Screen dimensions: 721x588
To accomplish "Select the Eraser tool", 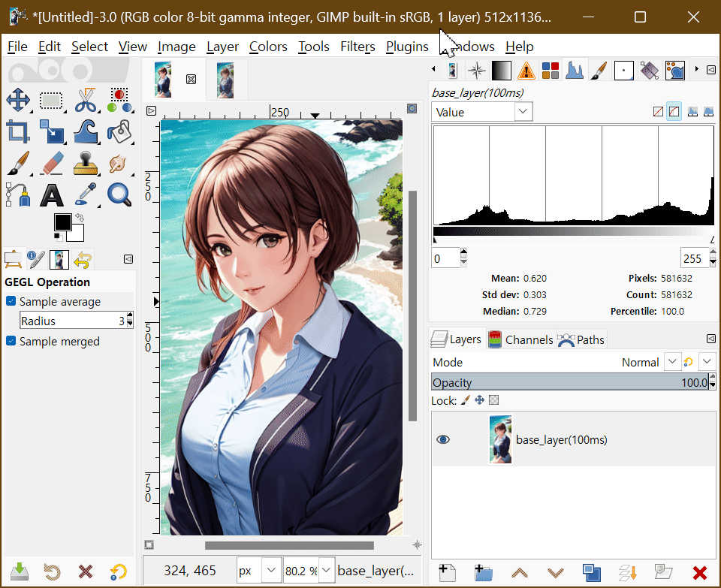I will pyautogui.click(x=52, y=163).
